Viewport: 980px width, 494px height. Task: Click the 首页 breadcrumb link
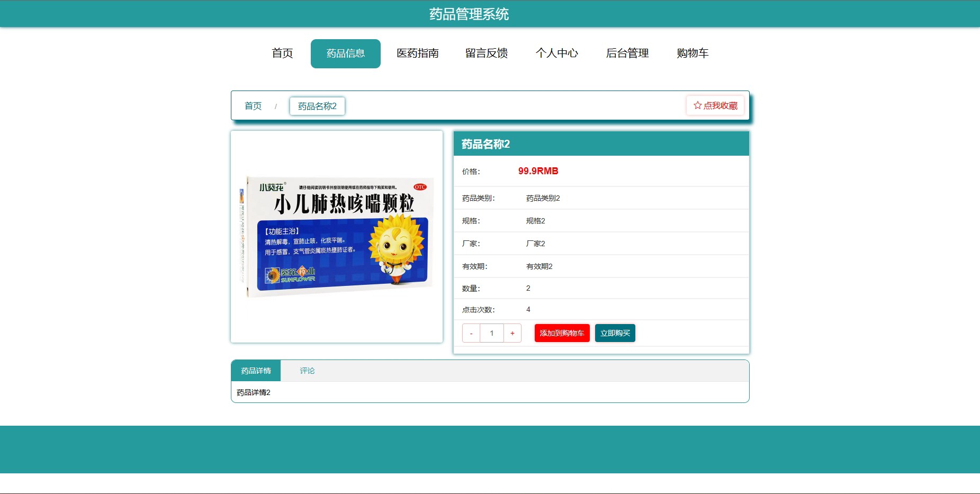click(253, 106)
